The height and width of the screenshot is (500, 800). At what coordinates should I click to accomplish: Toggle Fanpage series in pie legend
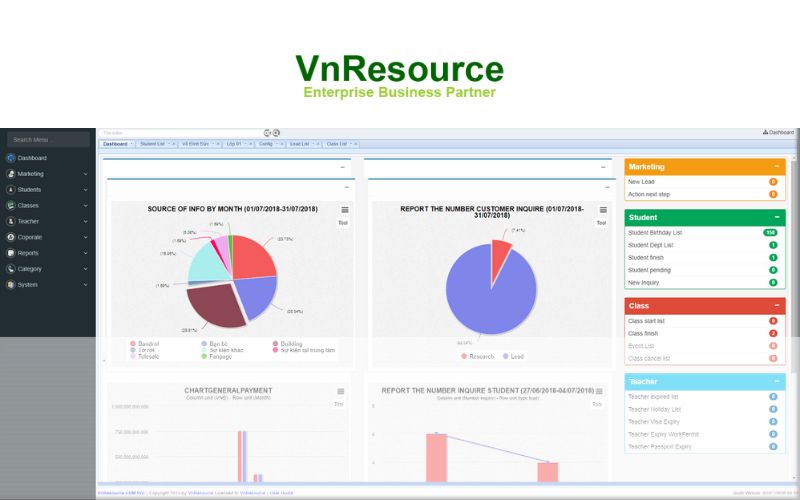tap(216, 357)
